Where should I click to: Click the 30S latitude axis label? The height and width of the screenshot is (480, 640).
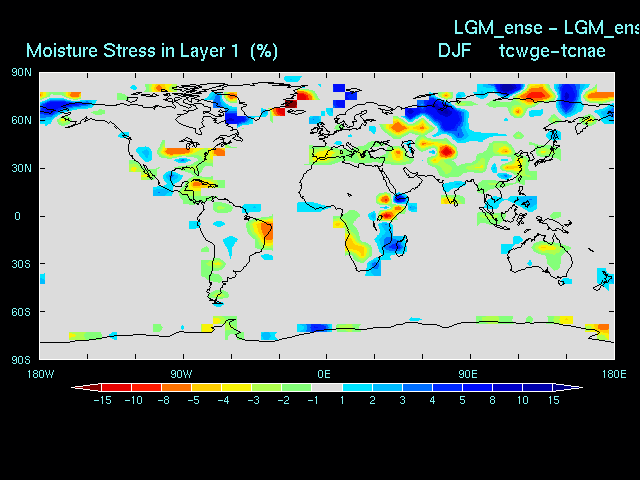(21, 264)
